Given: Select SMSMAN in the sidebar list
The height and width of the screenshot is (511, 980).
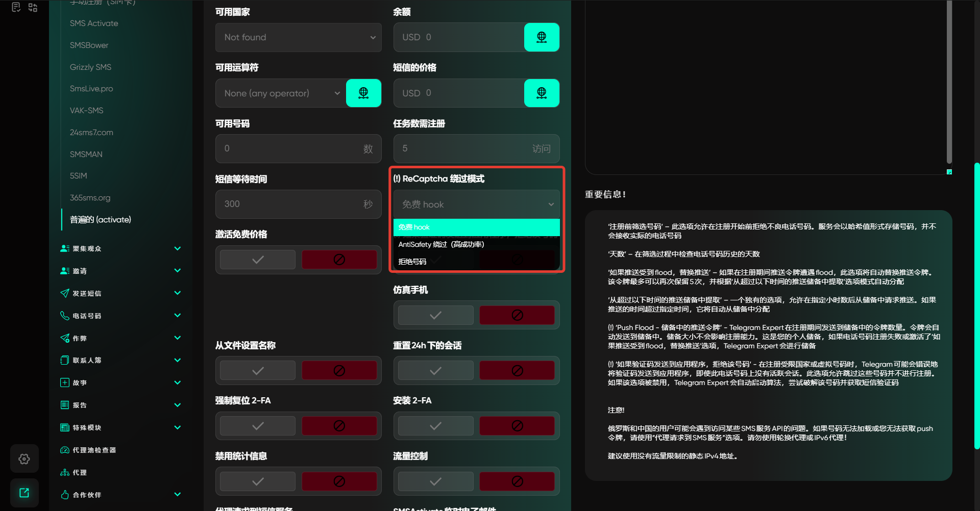Looking at the screenshot, I should click(x=86, y=154).
